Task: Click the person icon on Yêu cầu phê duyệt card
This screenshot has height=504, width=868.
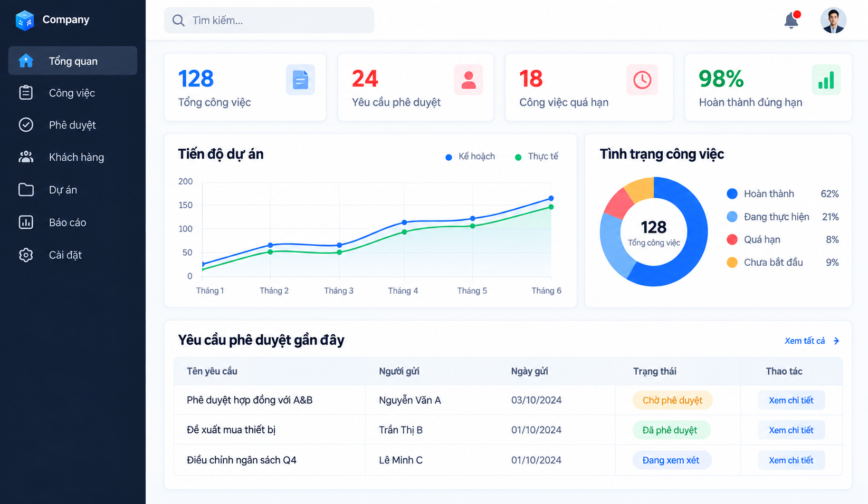Action: click(468, 80)
